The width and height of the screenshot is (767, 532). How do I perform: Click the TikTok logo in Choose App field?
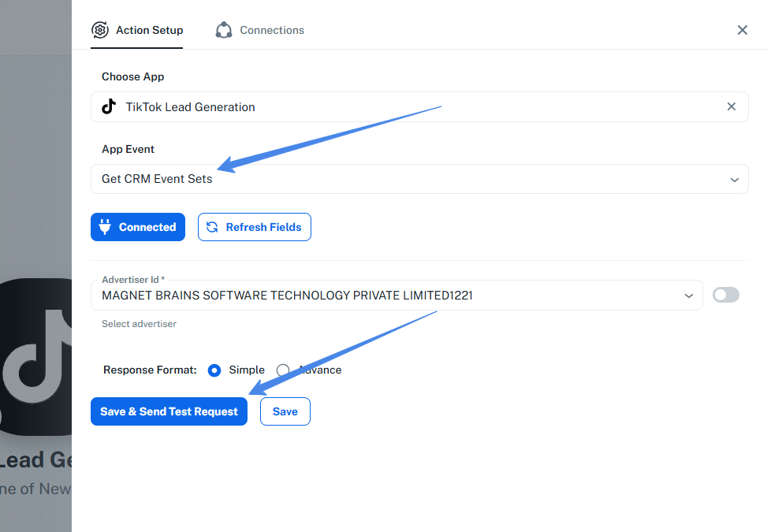[x=109, y=107]
